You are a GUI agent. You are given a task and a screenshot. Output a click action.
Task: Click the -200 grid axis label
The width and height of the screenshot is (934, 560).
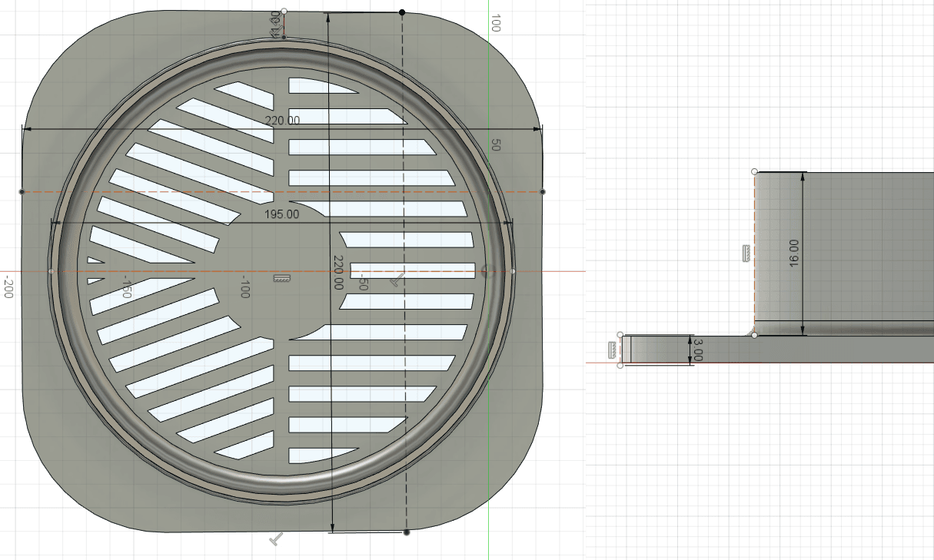coord(9,287)
